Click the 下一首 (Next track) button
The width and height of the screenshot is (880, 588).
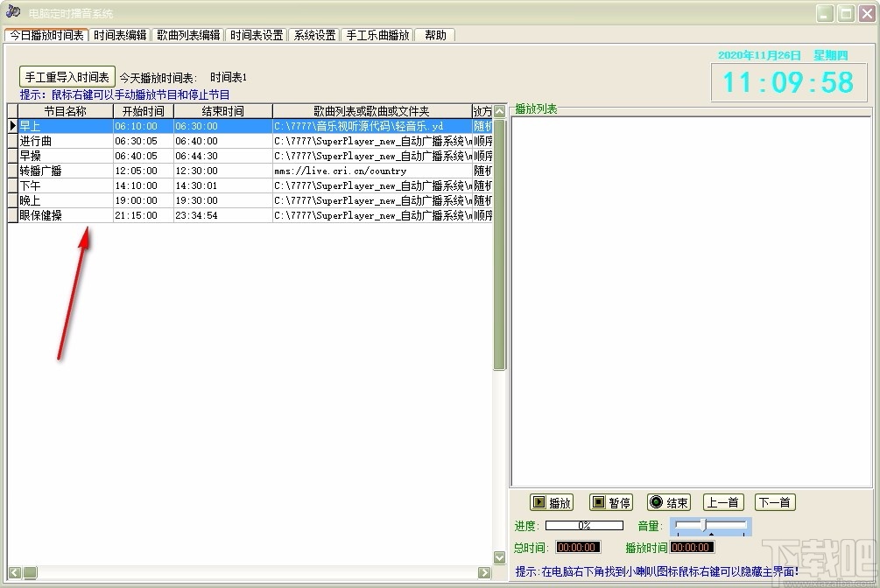(774, 501)
